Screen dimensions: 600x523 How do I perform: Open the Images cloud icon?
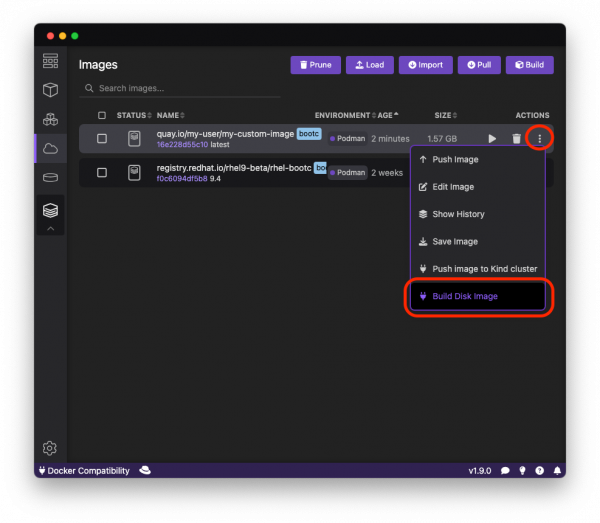[50, 148]
